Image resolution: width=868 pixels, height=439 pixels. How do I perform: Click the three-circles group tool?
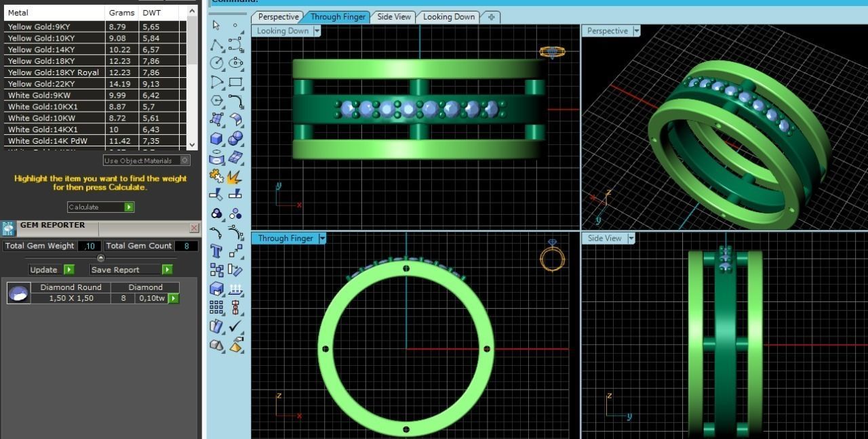click(x=216, y=214)
